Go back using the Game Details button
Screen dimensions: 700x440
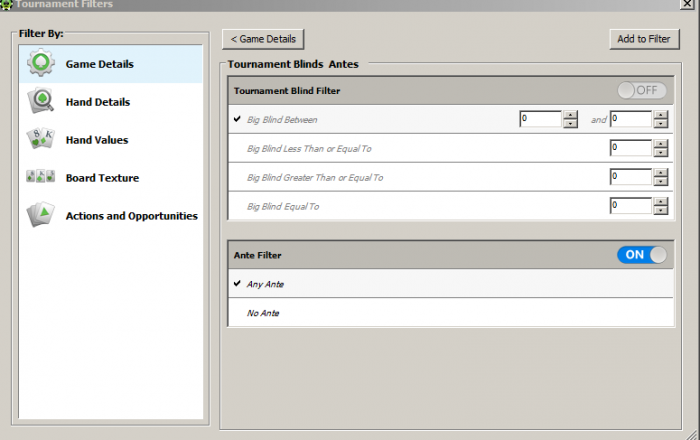[x=263, y=39]
